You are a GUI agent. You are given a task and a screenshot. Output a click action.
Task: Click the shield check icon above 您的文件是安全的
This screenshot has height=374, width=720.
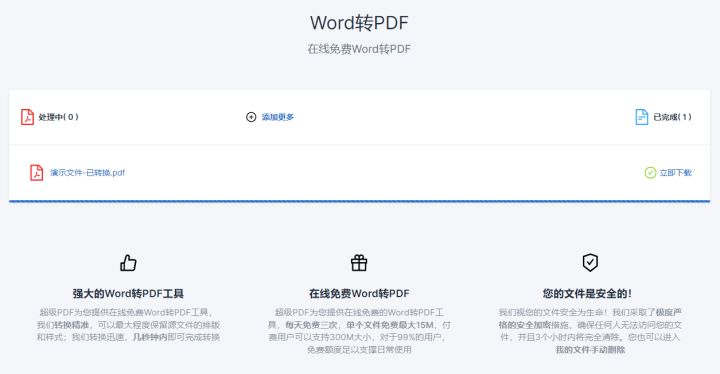590,262
